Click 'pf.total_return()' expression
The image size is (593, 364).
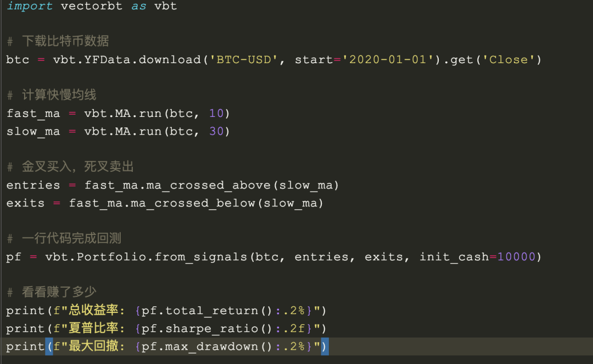(x=206, y=311)
